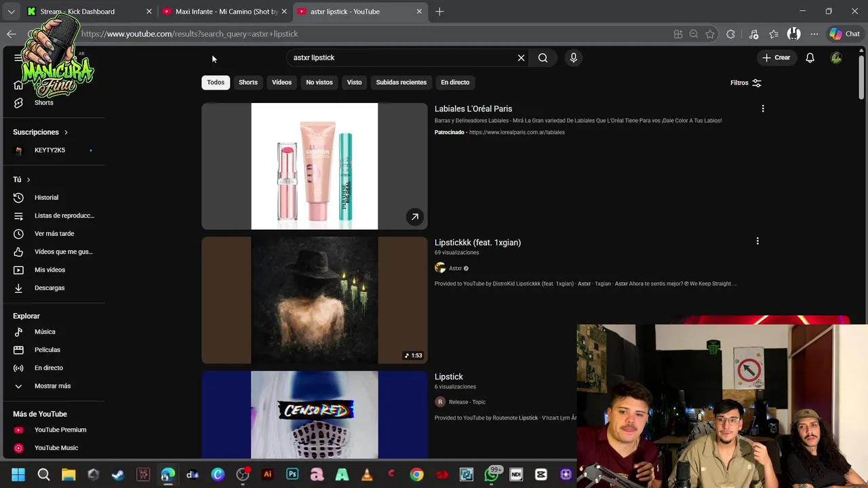Expand Mostrar más in Explorar
This screenshot has width=868, height=488.
[x=53, y=386]
